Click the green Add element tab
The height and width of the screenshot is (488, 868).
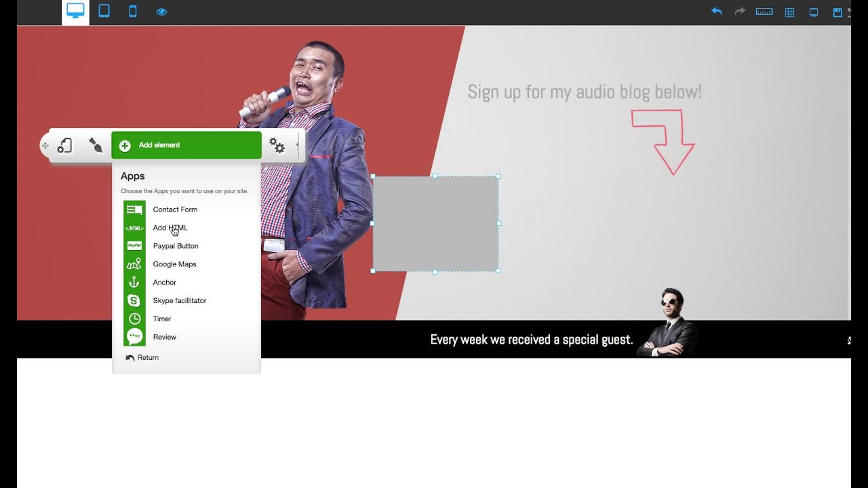(x=186, y=145)
